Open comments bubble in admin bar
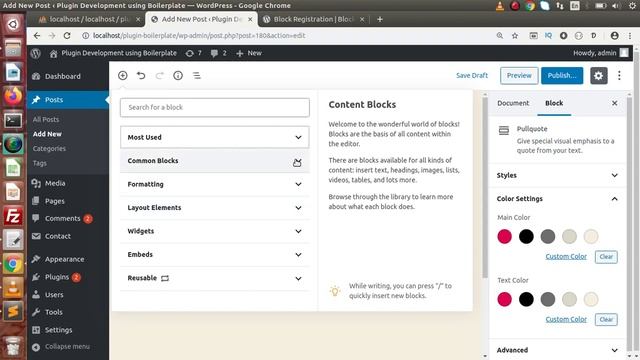The height and width of the screenshot is (360, 640). click(x=218, y=53)
